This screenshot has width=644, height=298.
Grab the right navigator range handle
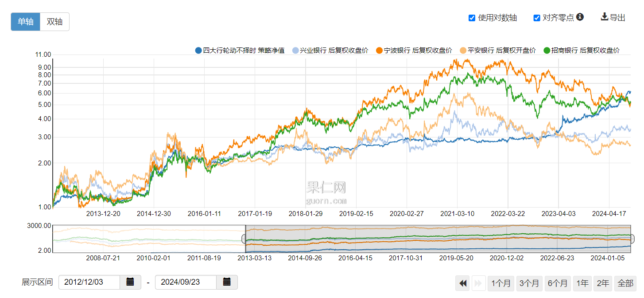632,239
